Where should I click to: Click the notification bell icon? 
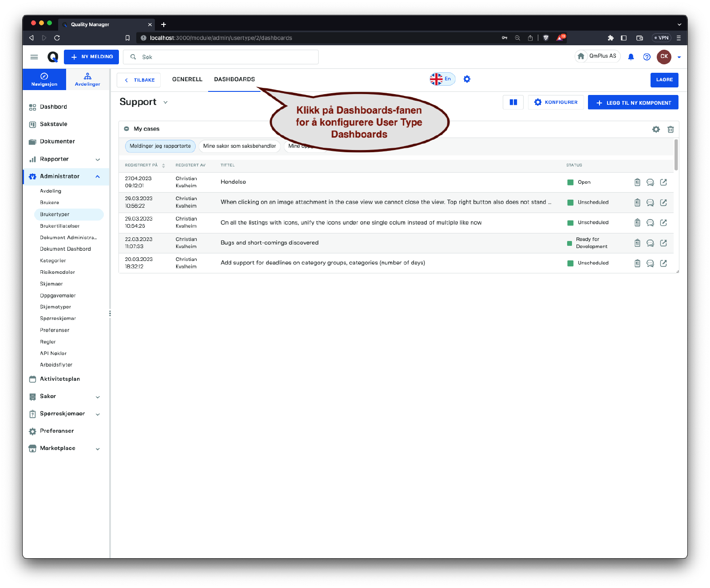click(x=631, y=57)
